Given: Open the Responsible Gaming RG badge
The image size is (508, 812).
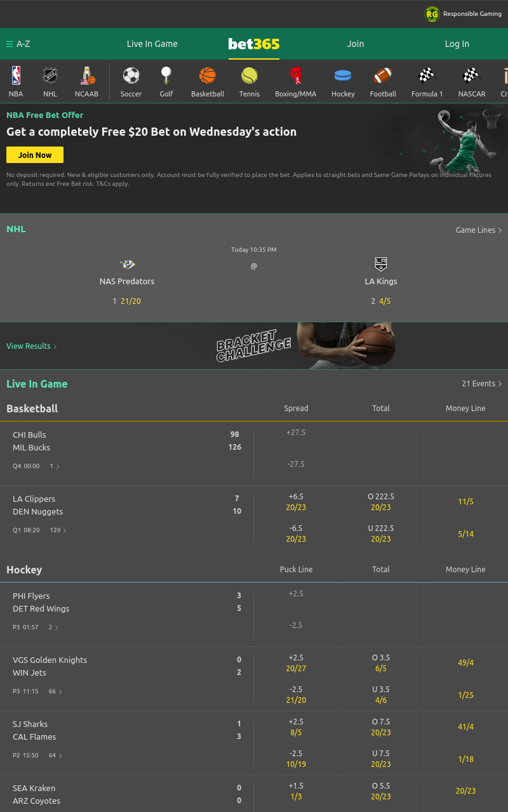Looking at the screenshot, I should (432, 14).
